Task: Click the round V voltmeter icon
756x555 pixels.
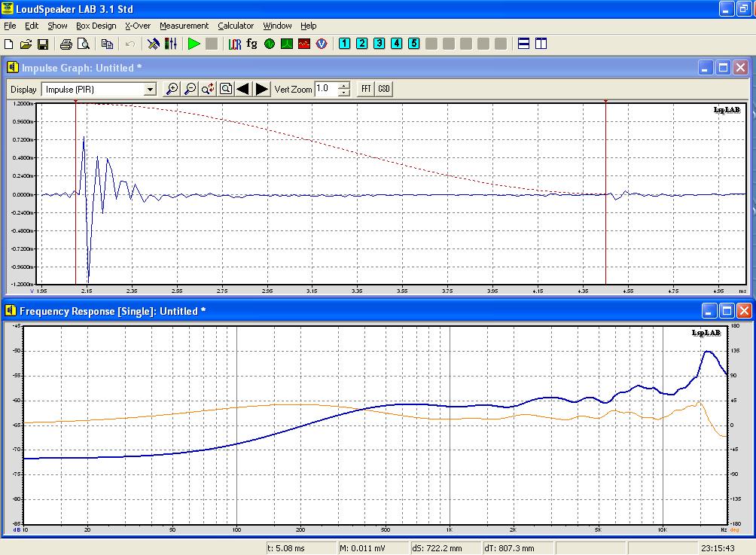Action: (x=322, y=44)
